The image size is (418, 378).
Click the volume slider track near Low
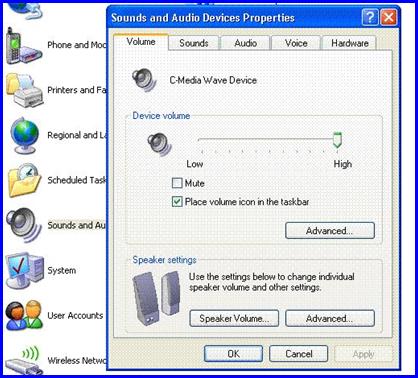coord(203,140)
